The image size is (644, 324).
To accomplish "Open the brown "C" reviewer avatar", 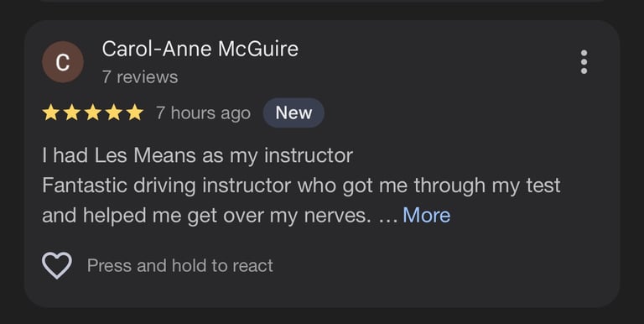I will tap(63, 62).
